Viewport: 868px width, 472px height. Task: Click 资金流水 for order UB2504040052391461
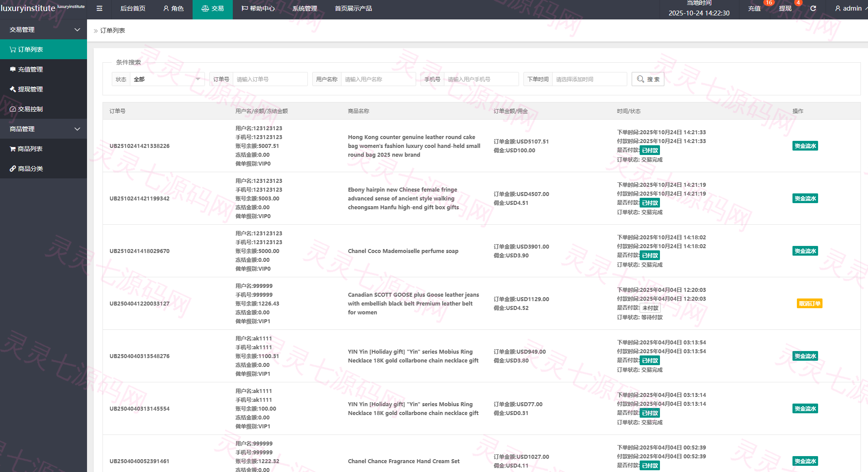click(805, 461)
